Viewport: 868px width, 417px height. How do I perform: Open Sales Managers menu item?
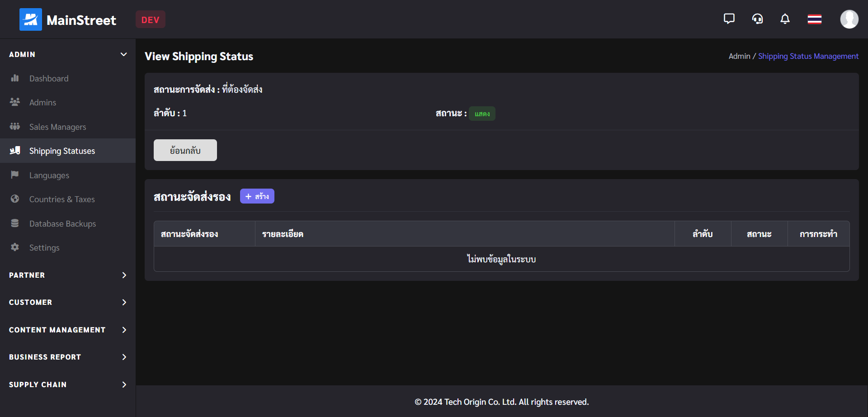[x=68, y=127]
